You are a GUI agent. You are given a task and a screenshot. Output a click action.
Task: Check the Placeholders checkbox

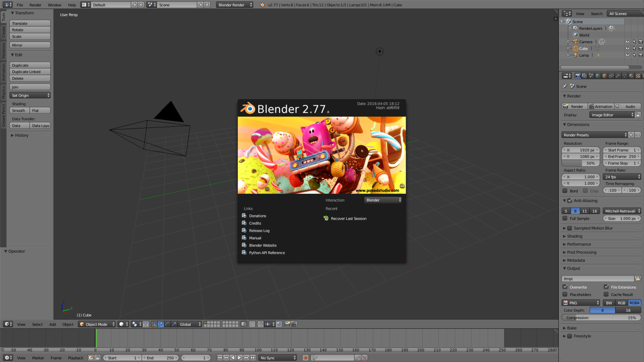[565, 294]
